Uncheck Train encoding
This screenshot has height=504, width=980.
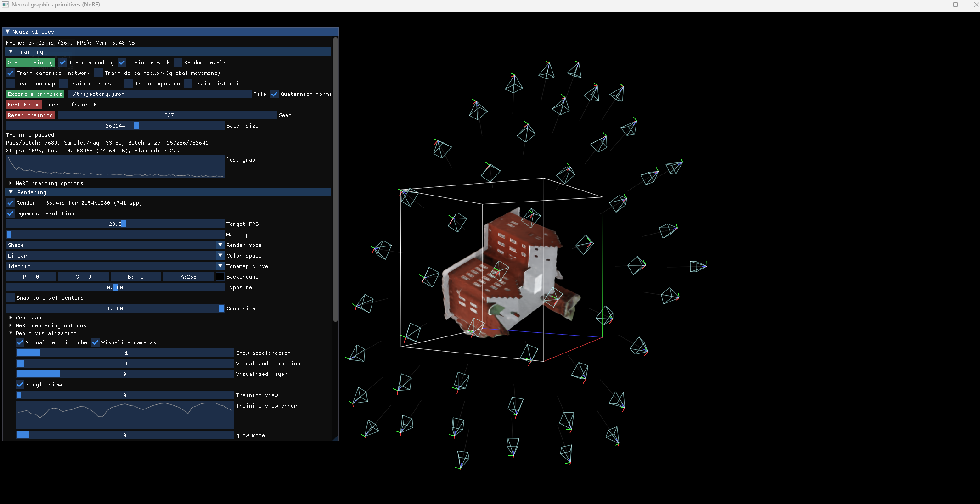(62, 62)
